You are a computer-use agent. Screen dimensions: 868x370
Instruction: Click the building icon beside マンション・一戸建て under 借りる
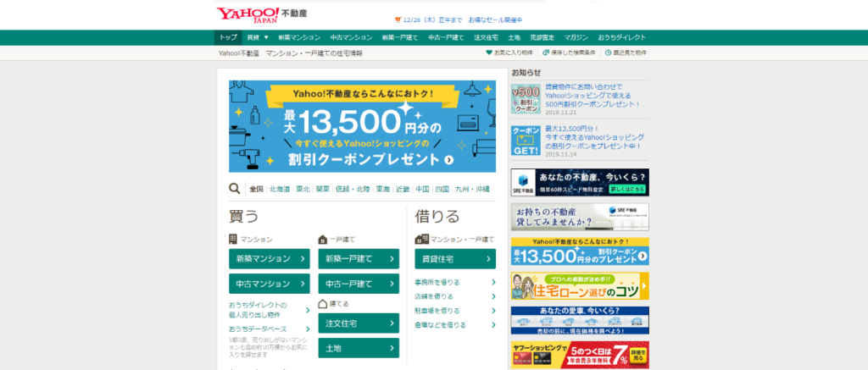pyautogui.click(x=422, y=240)
